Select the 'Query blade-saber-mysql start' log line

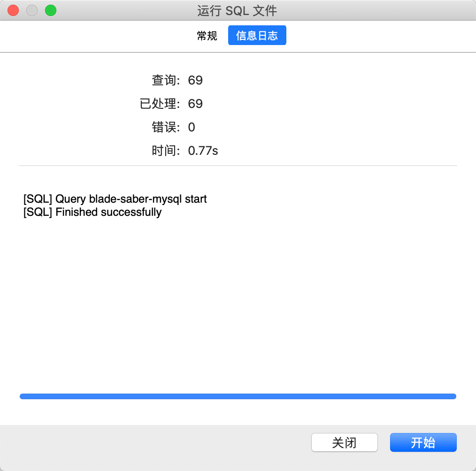[x=115, y=199]
